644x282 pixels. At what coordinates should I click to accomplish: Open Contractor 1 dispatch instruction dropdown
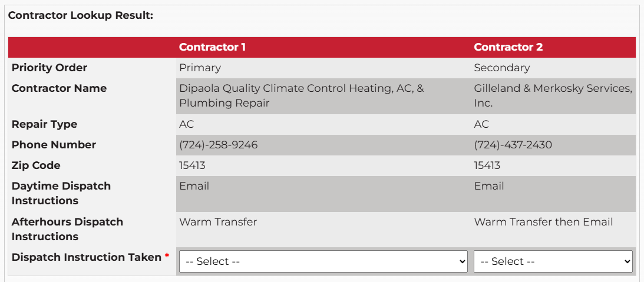point(323,261)
